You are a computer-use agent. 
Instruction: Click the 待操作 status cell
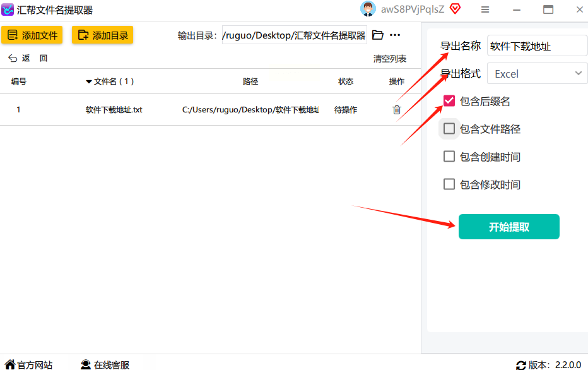click(x=346, y=110)
